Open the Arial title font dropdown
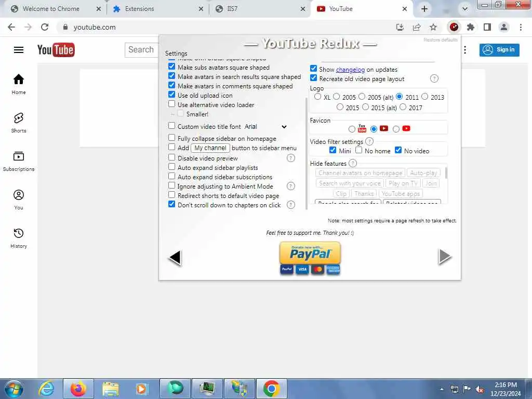 [265, 127]
